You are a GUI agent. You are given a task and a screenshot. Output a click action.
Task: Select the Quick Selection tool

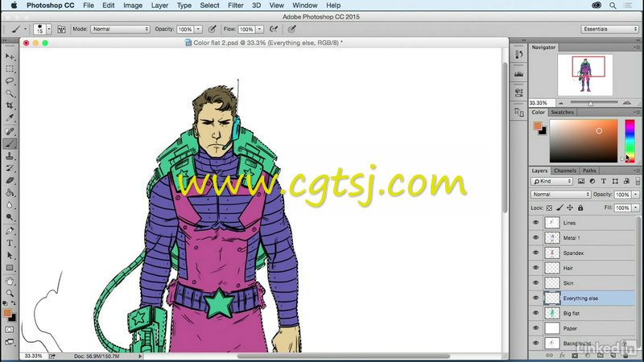click(10, 93)
